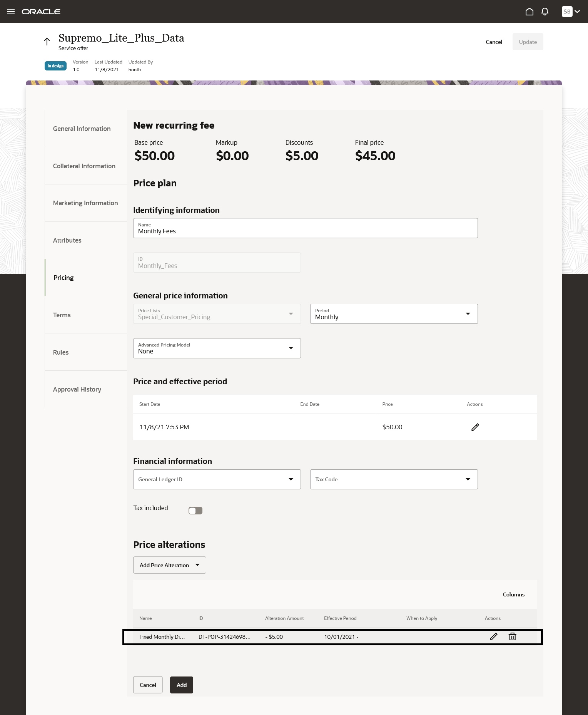Switch to the General Information tab
Image resolution: width=588 pixels, height=715 pixels.
82,129
